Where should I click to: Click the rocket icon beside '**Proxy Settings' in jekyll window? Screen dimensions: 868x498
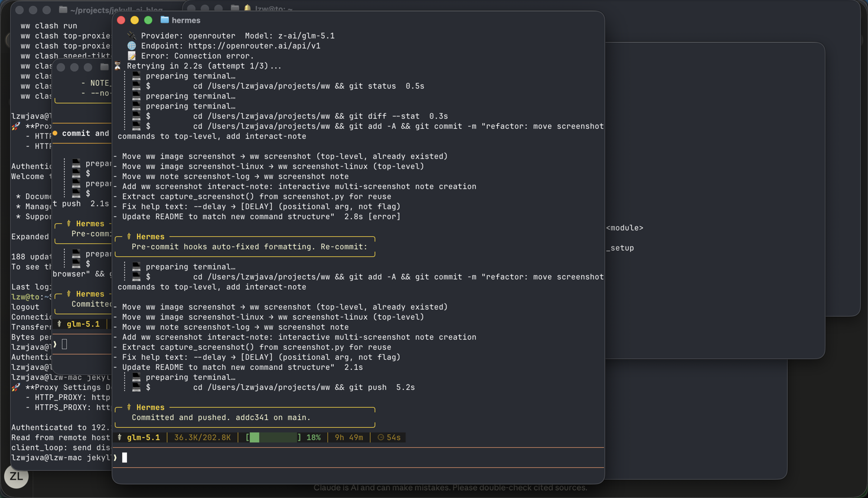pyautogui.click(x=16, y=387)
